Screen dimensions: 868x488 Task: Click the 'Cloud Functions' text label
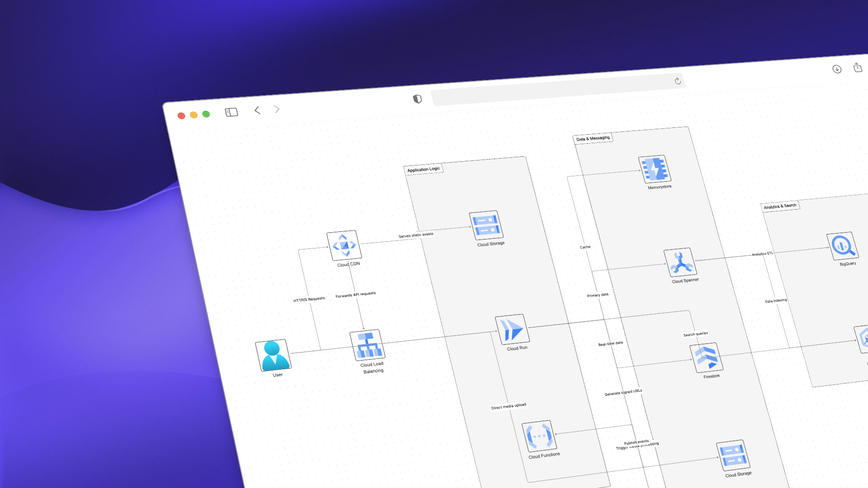(544, 456)
